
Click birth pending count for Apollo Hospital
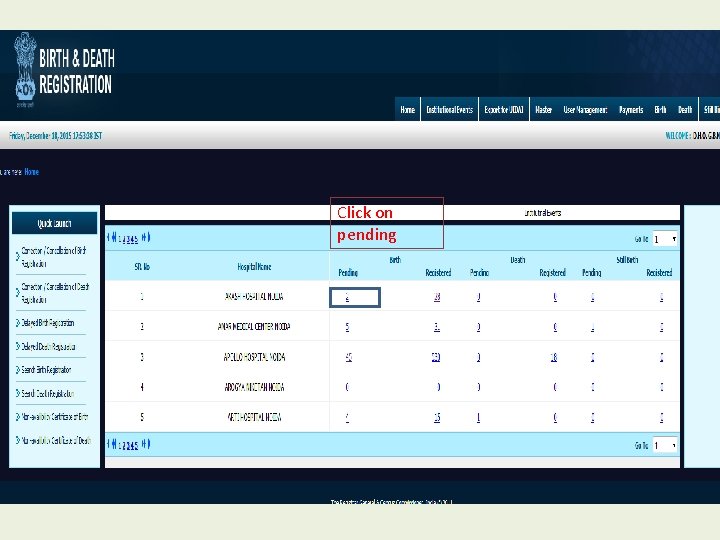[349, 357]
